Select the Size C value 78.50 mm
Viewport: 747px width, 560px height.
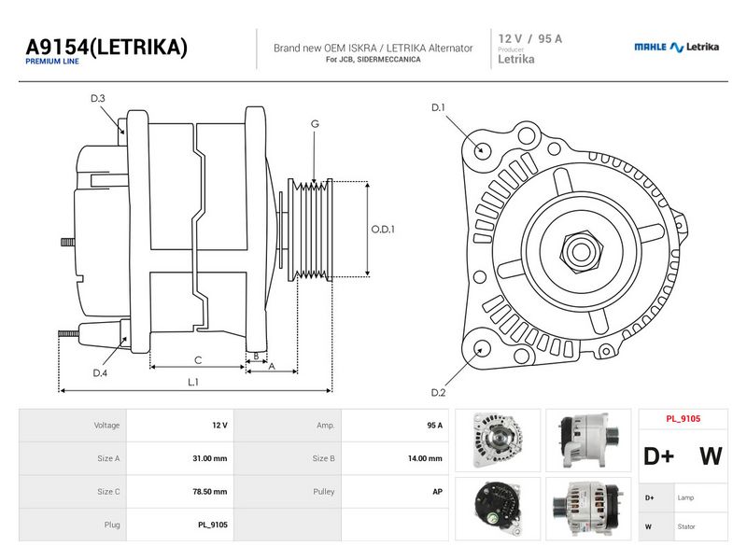209,492
